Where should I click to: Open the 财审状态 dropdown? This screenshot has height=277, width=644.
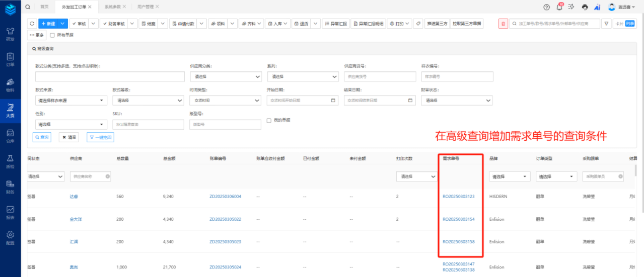(x=457, y=101)
